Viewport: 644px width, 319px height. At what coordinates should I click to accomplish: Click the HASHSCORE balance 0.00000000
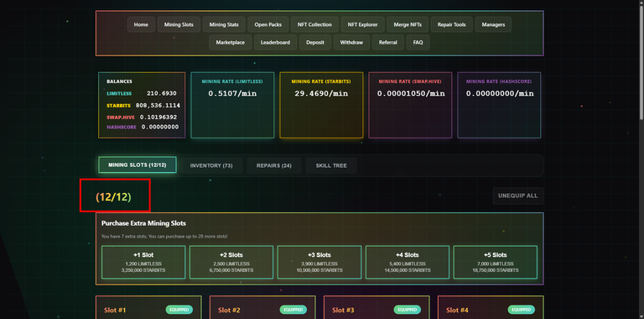click(160, 127)
